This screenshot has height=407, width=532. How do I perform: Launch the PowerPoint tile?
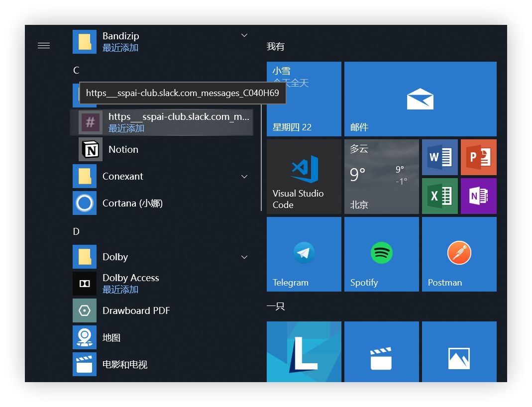coord(479,157)
